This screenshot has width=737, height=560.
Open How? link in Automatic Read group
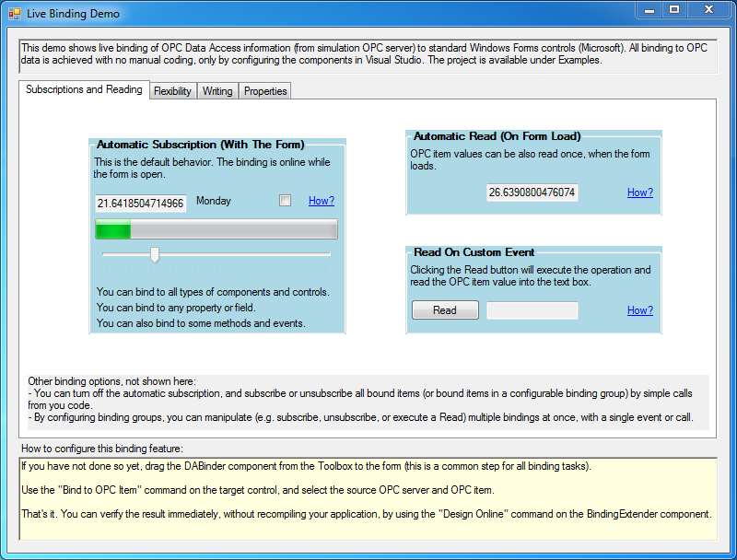pyautogui.click(x=639, y=192)
